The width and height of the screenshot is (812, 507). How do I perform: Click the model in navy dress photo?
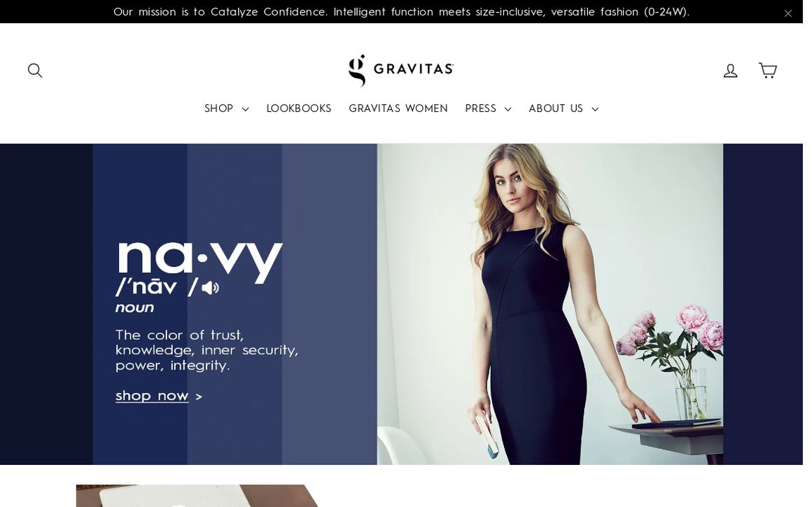point(550,304)
